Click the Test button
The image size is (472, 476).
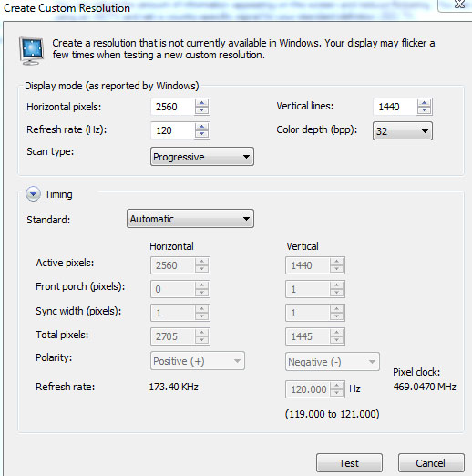click(349, 463)
